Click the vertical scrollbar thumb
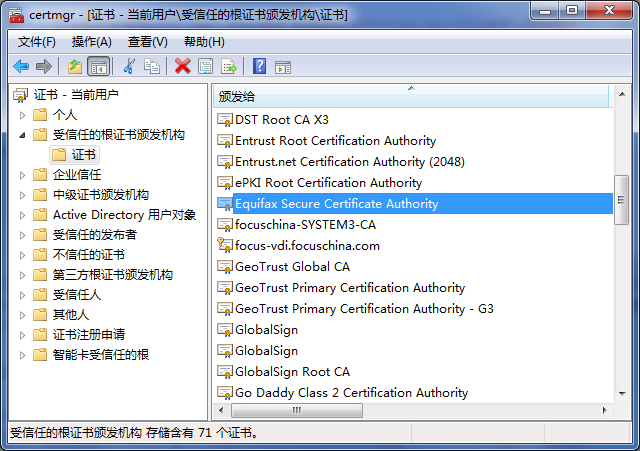This screenshot has height=451, width=640. coord(622,200)
